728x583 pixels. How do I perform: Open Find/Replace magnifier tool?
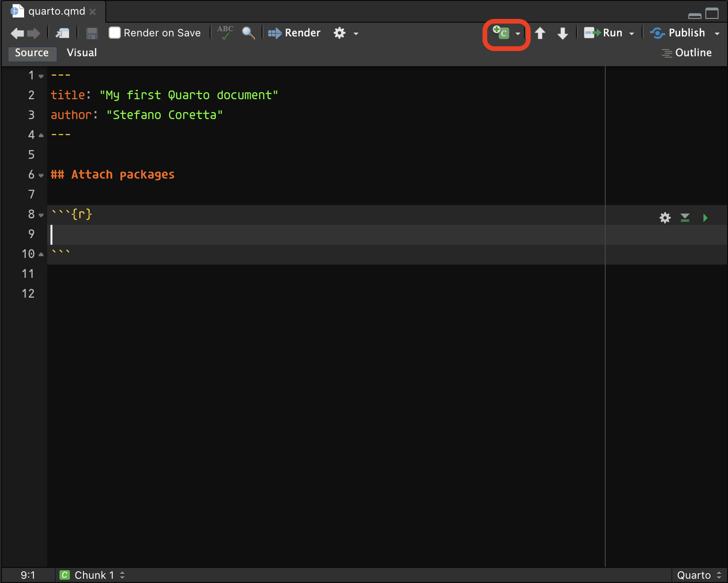[248, 33]
